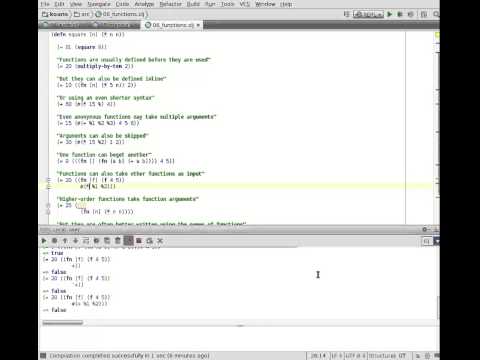Open the Tools menu

[228, 4]
